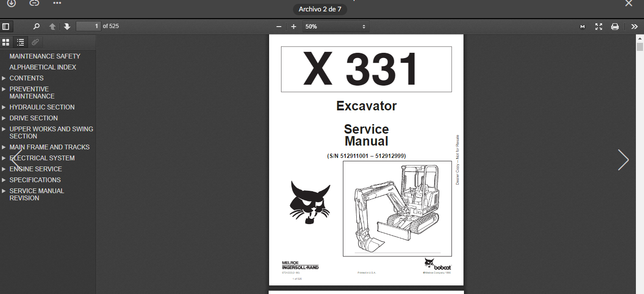644x294 pixels.
Task: Select ELECTRICAL SYSTEM outline item
Action: (x=42, y=158)
